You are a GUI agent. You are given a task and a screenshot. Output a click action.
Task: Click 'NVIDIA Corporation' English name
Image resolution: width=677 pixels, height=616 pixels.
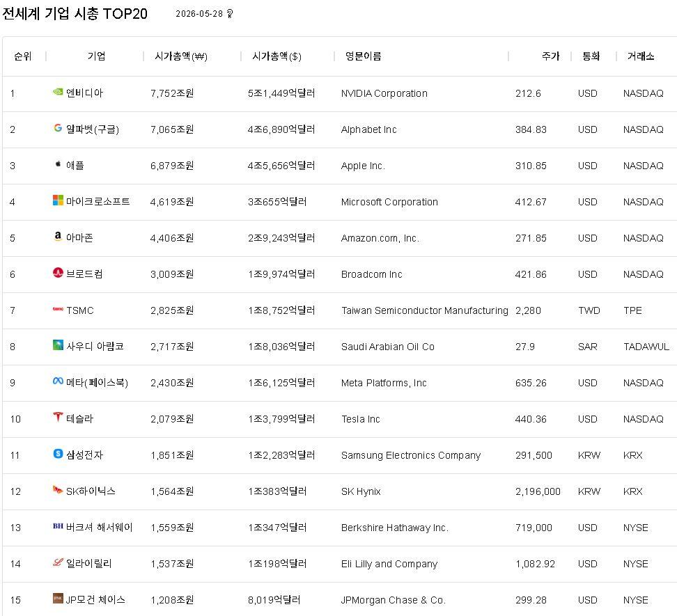(x=384, y=93)
